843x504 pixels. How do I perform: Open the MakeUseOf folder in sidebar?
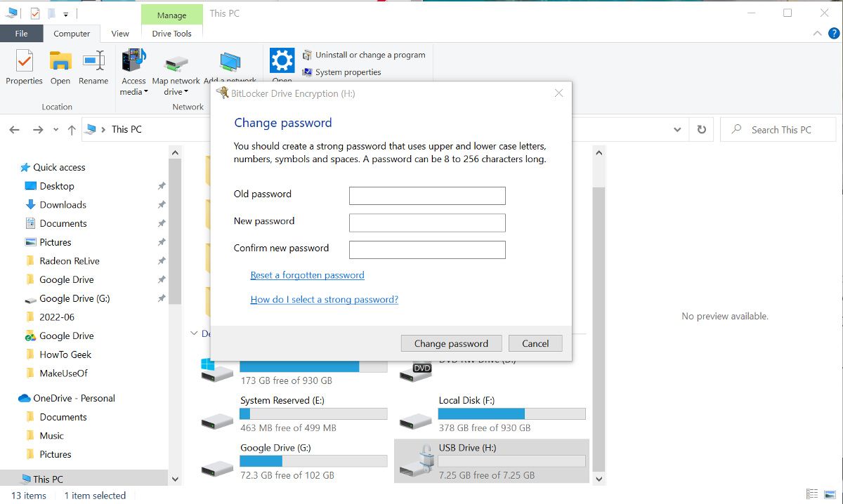coord(63,373)
